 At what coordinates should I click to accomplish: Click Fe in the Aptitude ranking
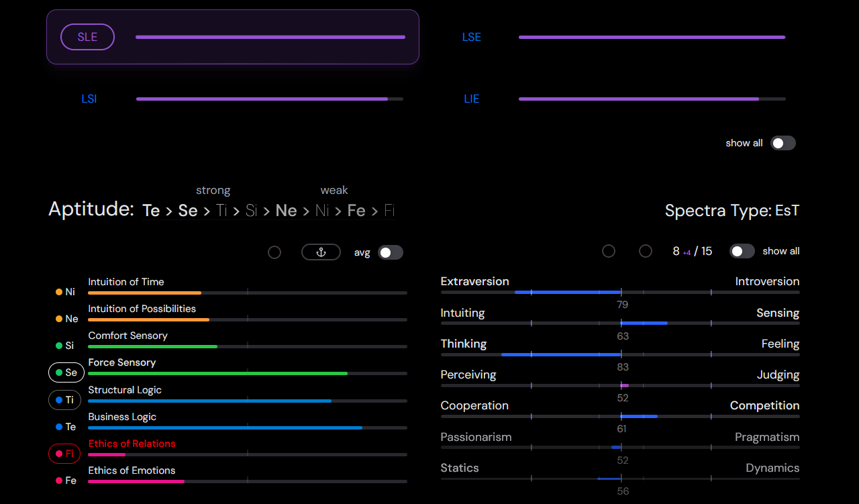356,211
